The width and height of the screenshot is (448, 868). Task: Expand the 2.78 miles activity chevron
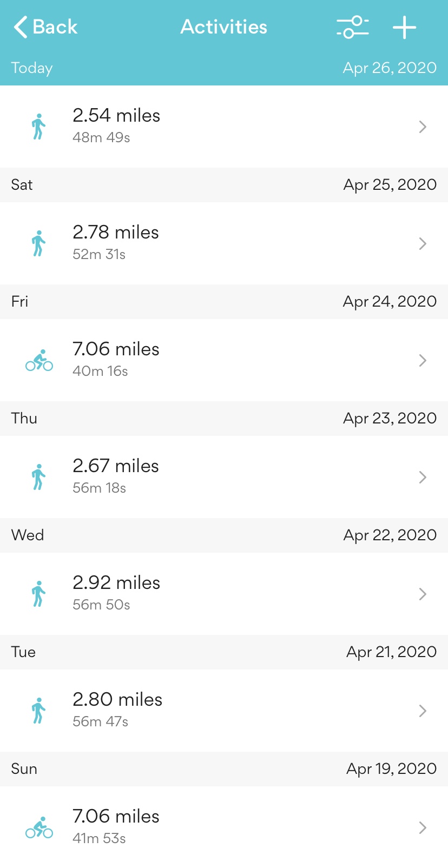tap(423, 243)
